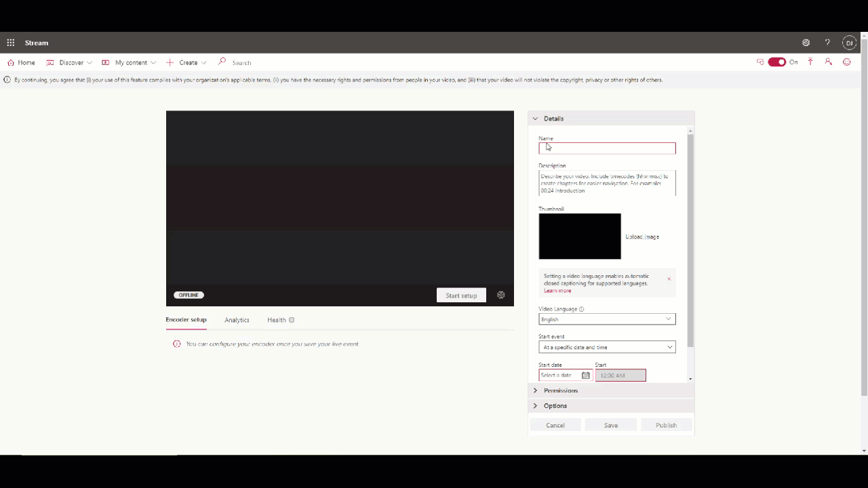
Task: Click info icon beside encoder message
Action: pyautogui.click(x=177, y=344)
